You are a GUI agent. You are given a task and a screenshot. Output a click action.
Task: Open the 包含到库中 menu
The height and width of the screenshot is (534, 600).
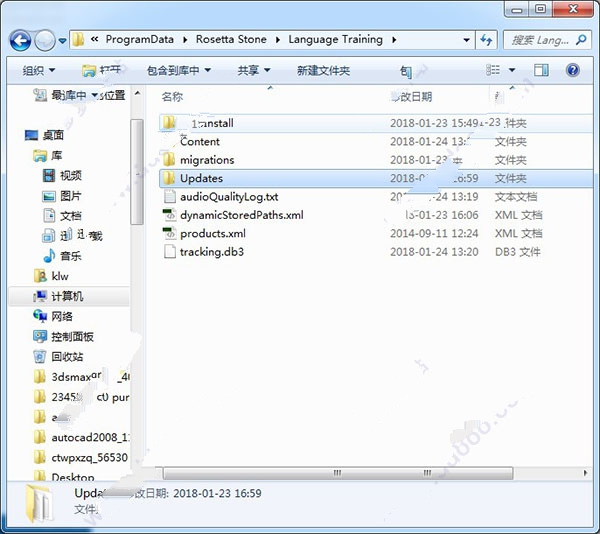[x=179, y=70]
